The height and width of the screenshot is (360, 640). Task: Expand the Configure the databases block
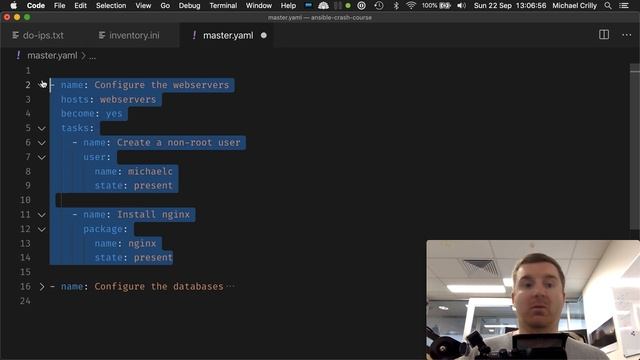pyautogui.click(x=42, y=287)
